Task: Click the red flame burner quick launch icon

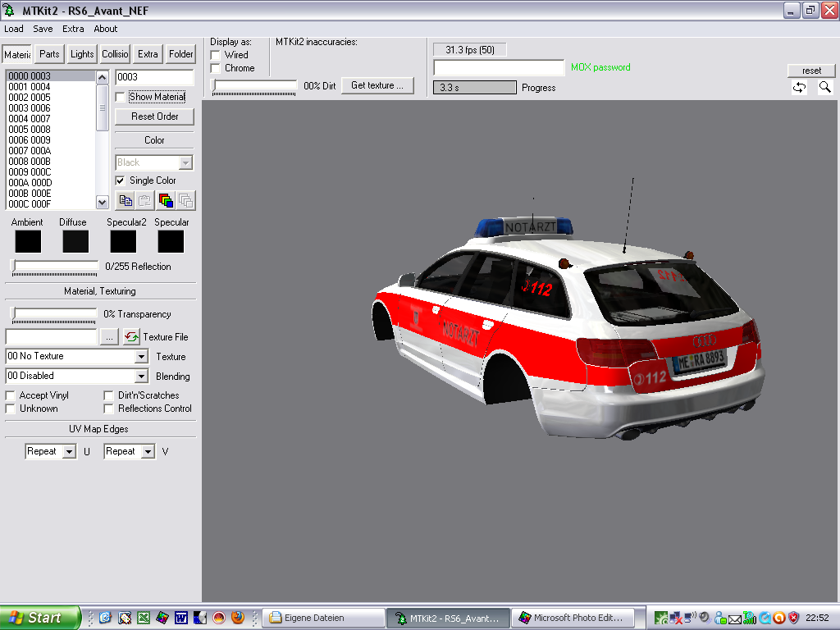Action: (219, 618)
